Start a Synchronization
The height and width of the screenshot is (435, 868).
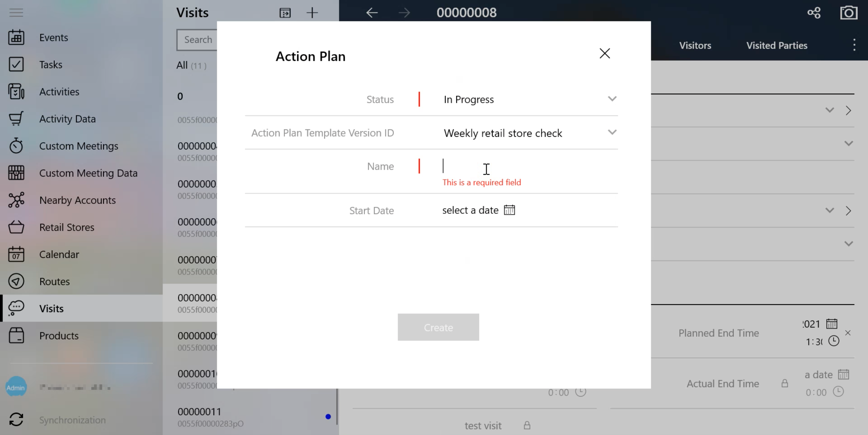click(x=72, y=420)
